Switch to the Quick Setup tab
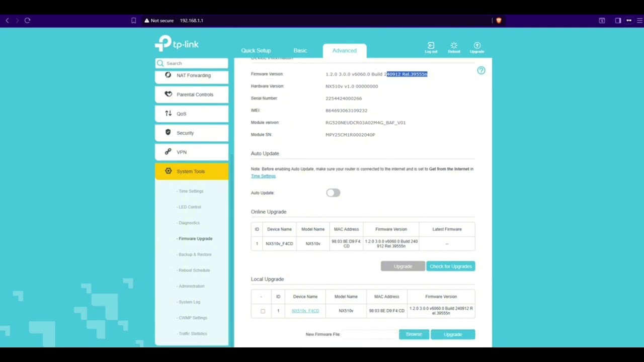The height and width of the screenshot is (362, 644). pyautogui.click(x=256, y=51)
